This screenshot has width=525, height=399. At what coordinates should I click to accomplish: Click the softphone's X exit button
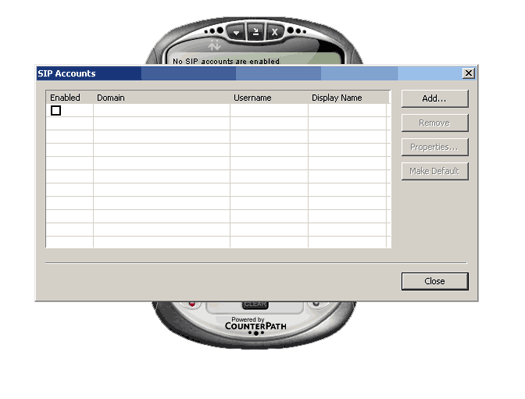(x=275, y=32)
